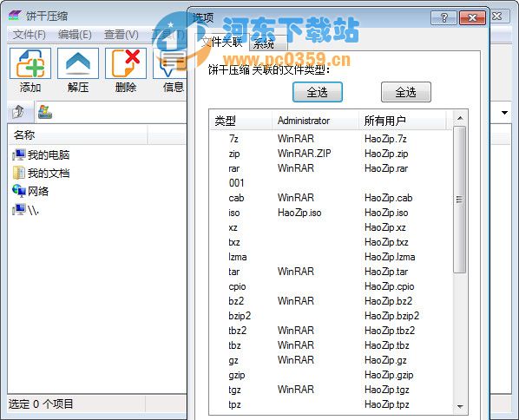Click the up-folder navigation icon
This screenshot has height=420, width=519.
point(19,112)
